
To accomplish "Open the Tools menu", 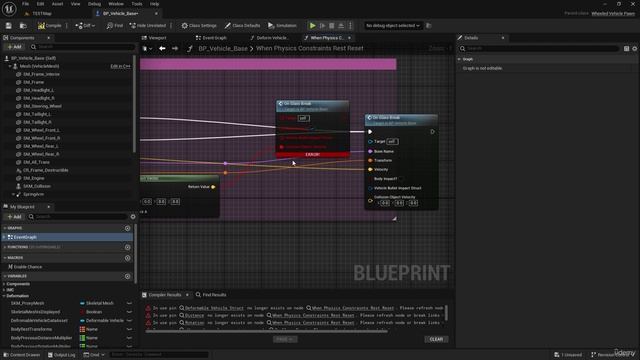I will pyautogui.click(x=137, y=4).
